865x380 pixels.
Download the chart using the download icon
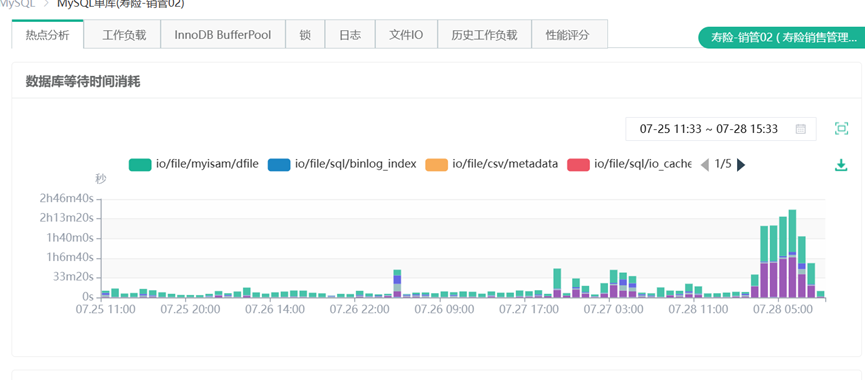tap(841, 165)
